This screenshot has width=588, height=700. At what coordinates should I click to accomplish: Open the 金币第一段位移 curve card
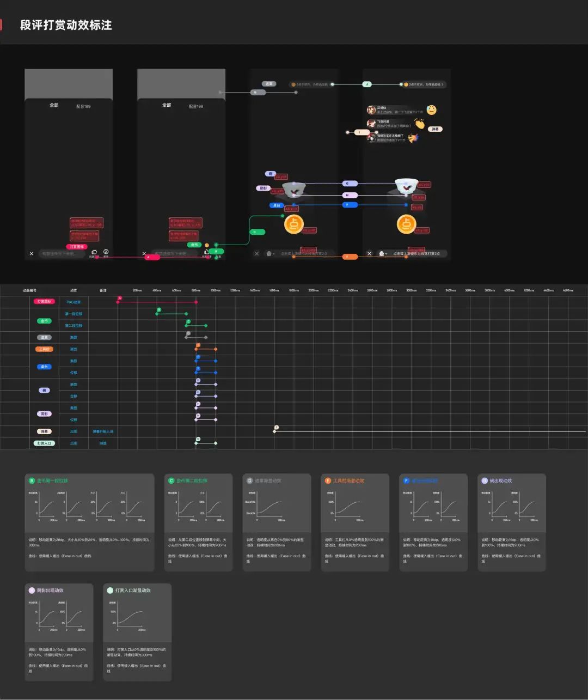[x=90, y=522]
